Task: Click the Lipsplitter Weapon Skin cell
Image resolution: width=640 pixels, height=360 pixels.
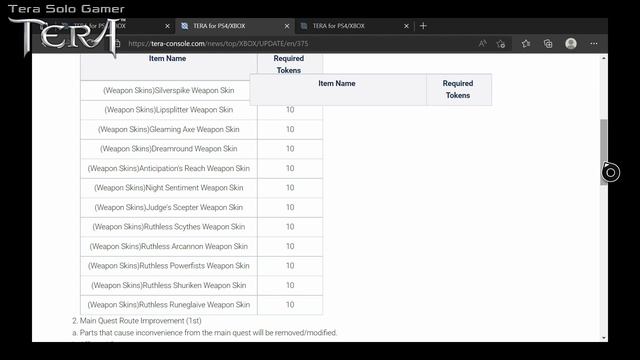Action: tap(169, 110)
